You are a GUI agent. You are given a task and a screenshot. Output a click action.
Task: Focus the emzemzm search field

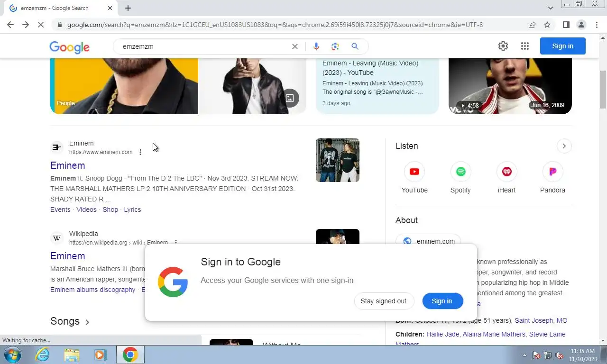(204, 46)
